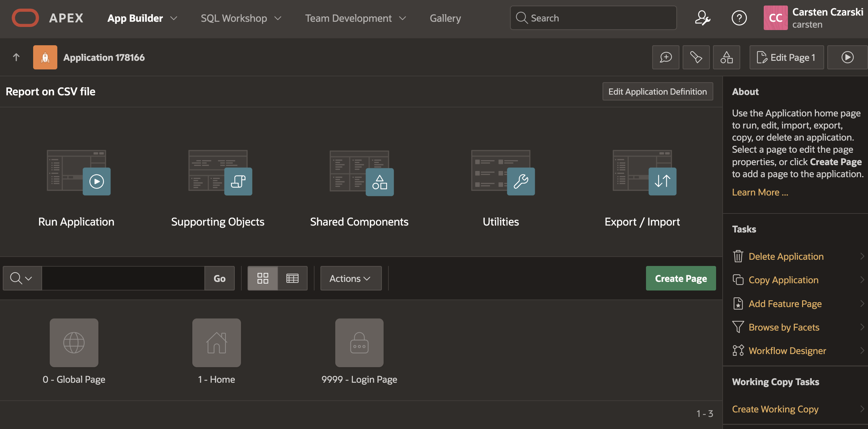
Task: Click the Run Application play icon
Action: tap(96, 181)
